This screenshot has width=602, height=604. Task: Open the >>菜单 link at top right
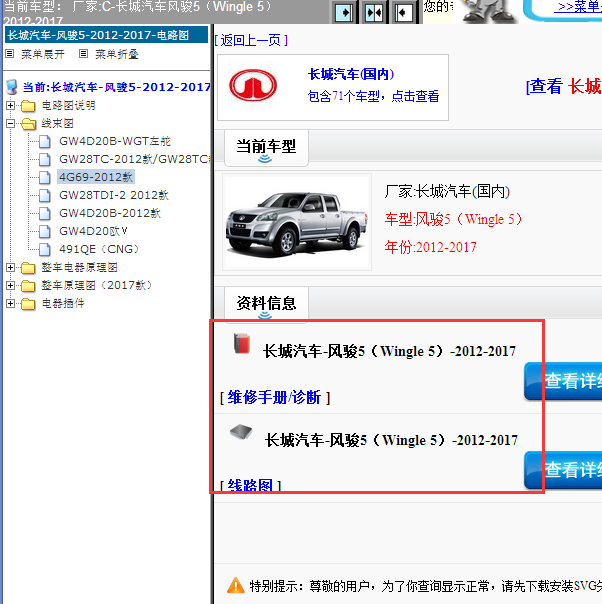tap(578, 7)
